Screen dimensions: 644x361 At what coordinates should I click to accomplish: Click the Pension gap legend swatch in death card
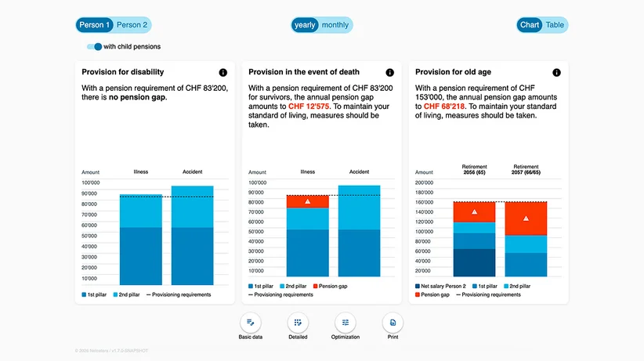[x=316, y=287]
